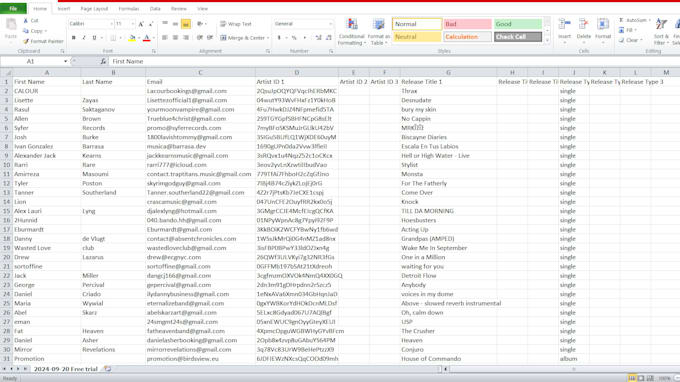Click column header D

click(297, 72)
